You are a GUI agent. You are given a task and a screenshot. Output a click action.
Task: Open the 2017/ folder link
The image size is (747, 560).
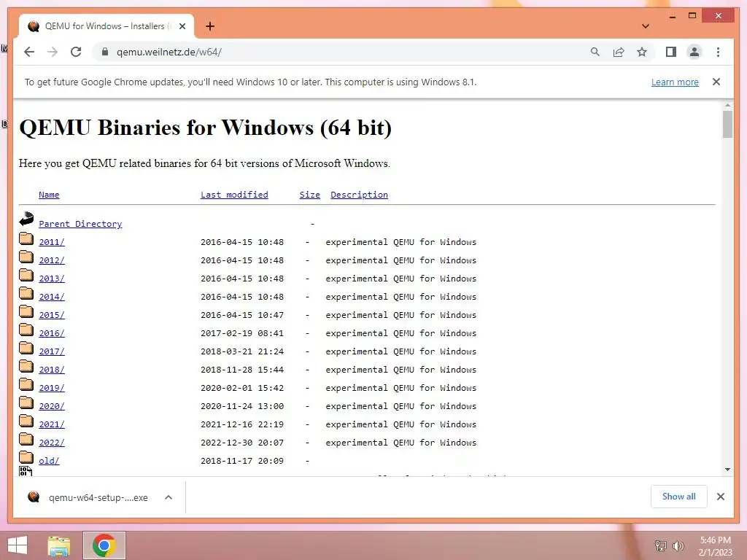52,351
